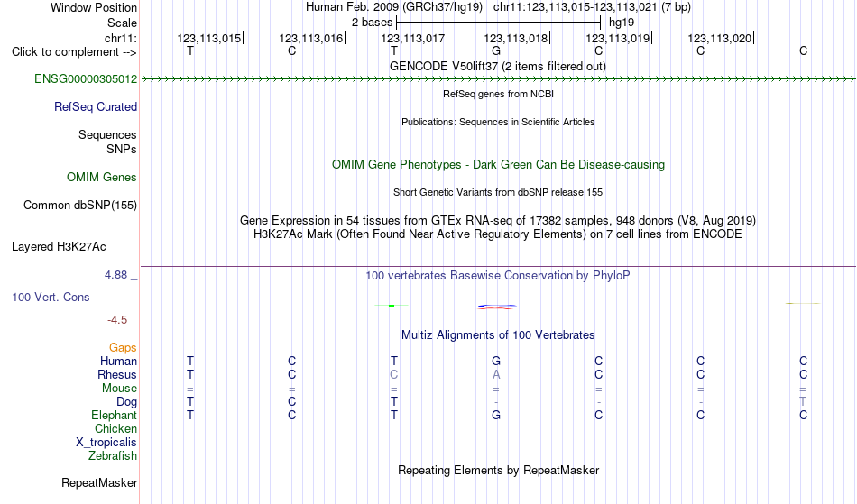Open '100 vertebrates Basewise Conservation by PhyloP' title

(498, 276)
